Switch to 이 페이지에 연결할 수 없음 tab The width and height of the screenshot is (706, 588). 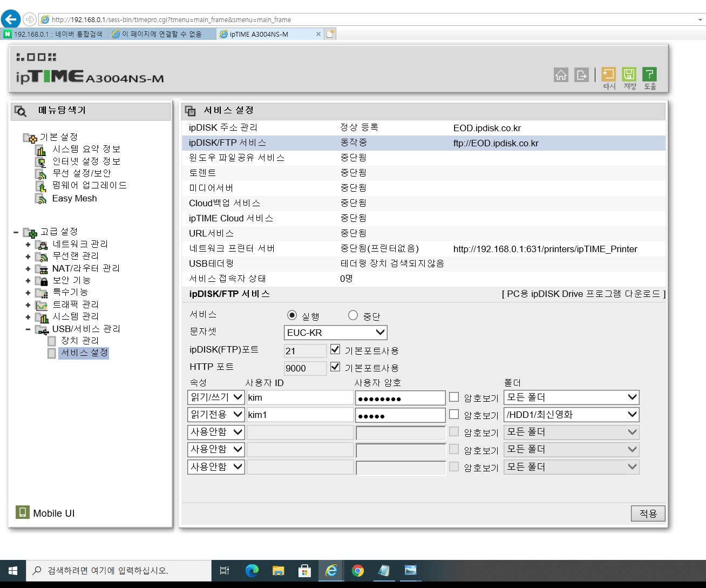tap(161, 34)
